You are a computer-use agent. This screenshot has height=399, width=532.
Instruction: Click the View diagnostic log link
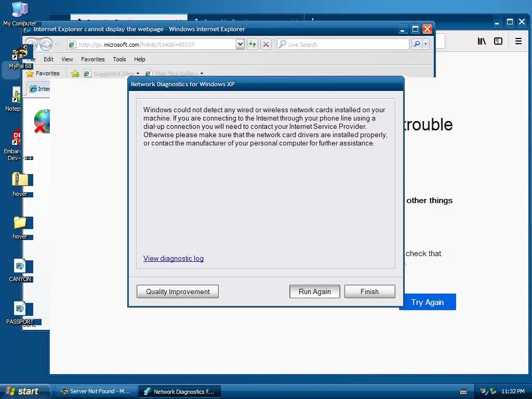174,258
